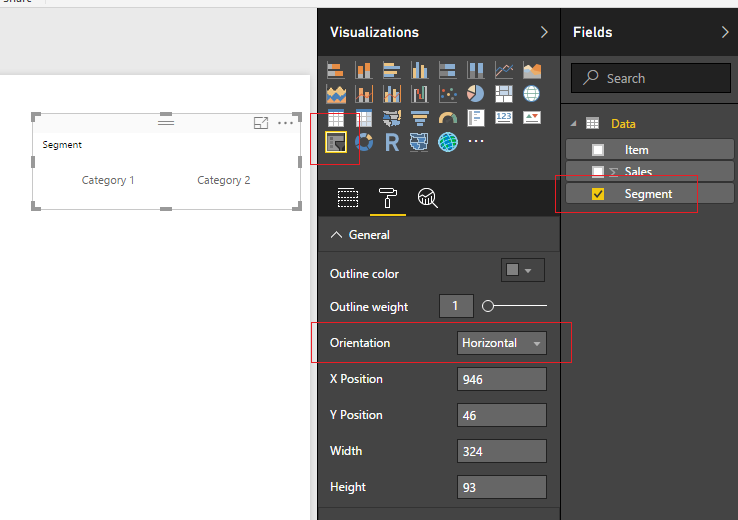Select the slicer visual icon

click(x=336, y=142)
